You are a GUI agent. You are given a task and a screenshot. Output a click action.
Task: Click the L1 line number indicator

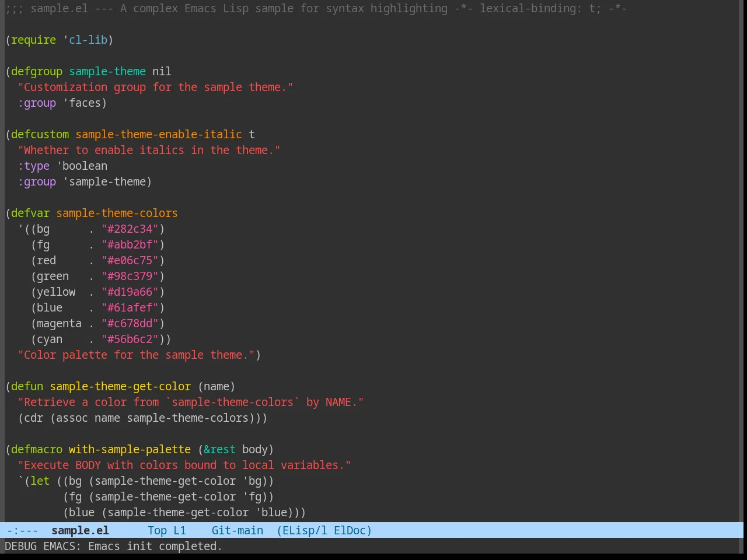(x=180, y=530)
